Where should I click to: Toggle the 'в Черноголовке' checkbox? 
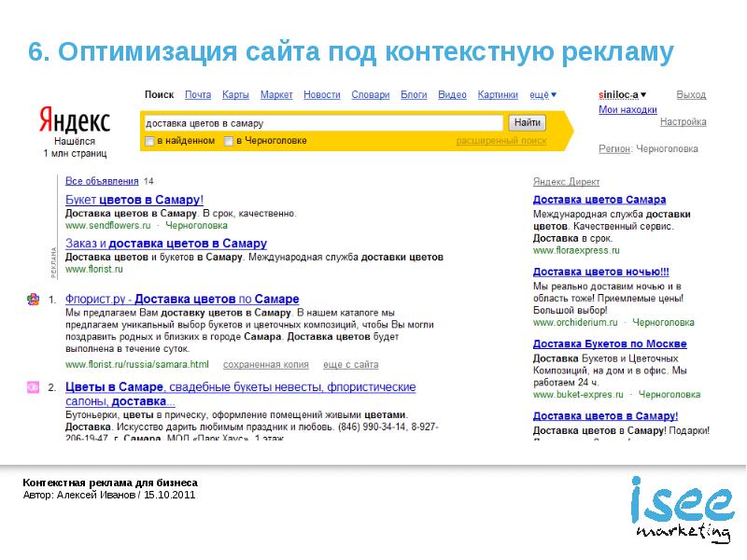[228, 141]
